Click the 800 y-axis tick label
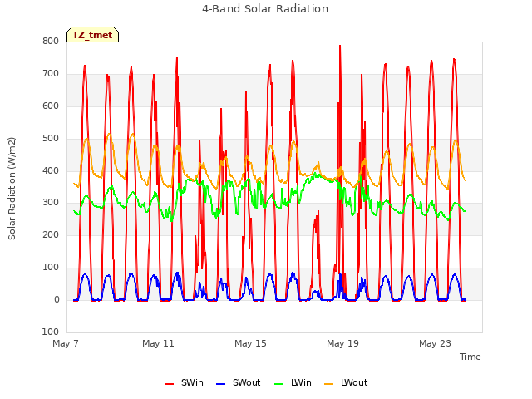The height and width of the screenshot is (399, 532). tap(51, 42)
